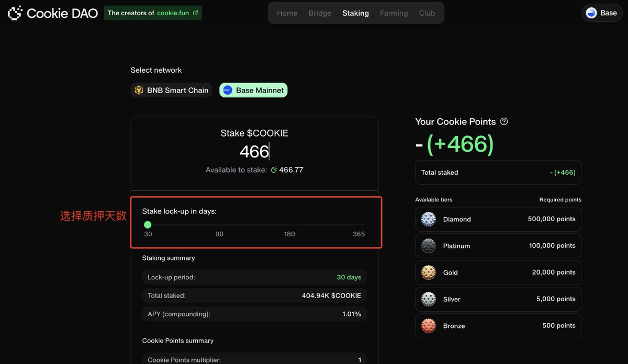Follow the cookie.fun creators link

(x=153, y=13)
